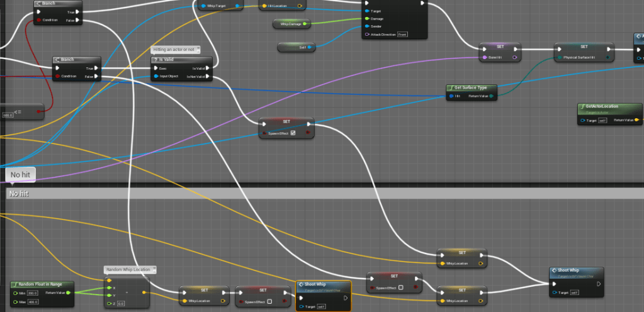644x312 pixels.
Task: Click the GetActorLocation function icon
Action: [x=582, y=106]
